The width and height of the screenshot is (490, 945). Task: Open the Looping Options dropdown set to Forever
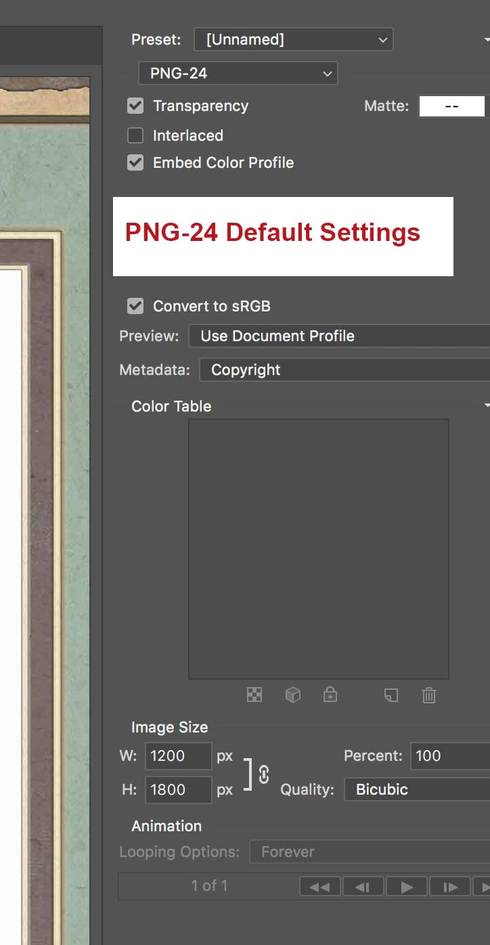(x=370, y=852)
